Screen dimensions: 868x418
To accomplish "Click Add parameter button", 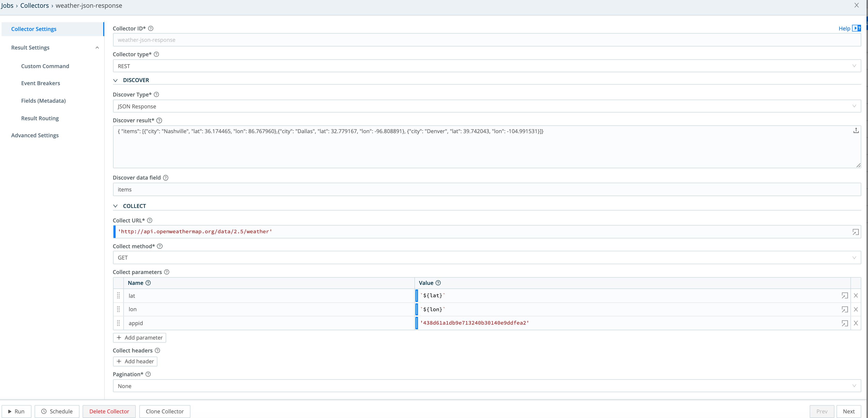I will 140,337.
